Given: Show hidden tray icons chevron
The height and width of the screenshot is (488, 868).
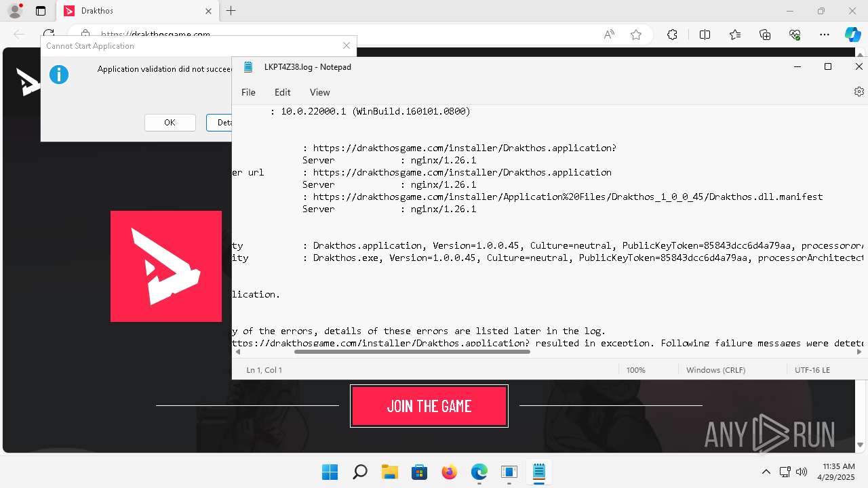Looking at the screenshot, I should pyautogui.click(x=766, y=472).
